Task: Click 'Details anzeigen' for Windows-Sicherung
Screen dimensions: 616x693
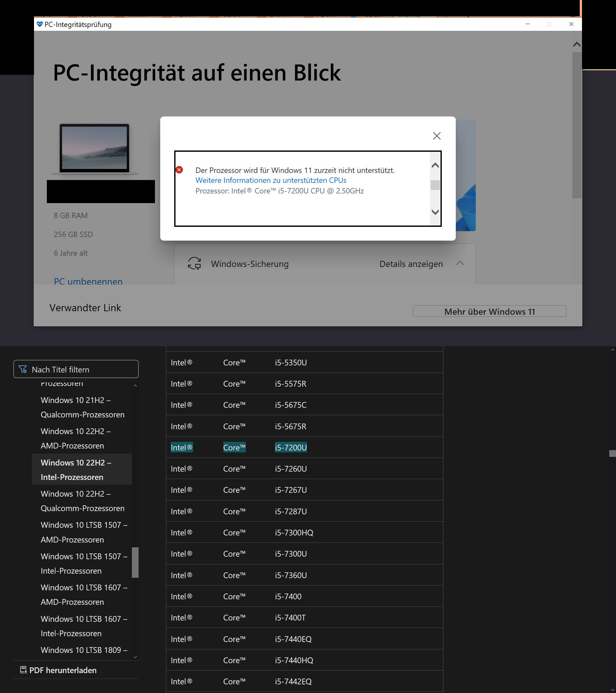Action: (x=411, y=264)
